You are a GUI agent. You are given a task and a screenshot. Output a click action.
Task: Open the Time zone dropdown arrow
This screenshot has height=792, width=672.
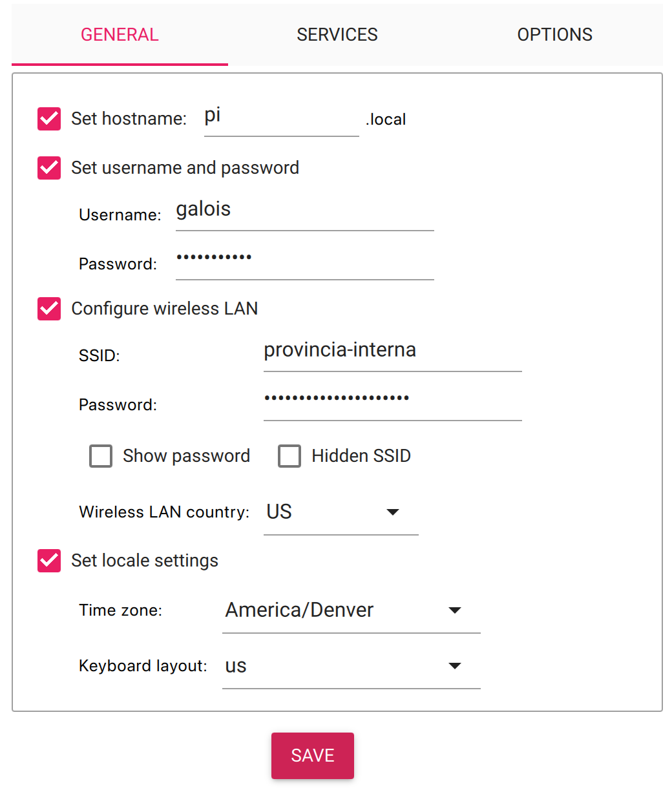click(455, 610)
